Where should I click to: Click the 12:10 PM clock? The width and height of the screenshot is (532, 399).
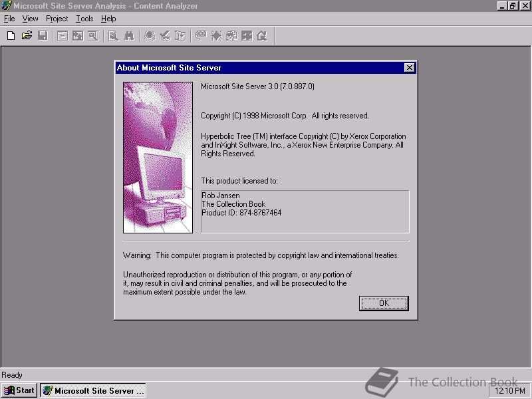pyautogui.click(x=509, y=391)
